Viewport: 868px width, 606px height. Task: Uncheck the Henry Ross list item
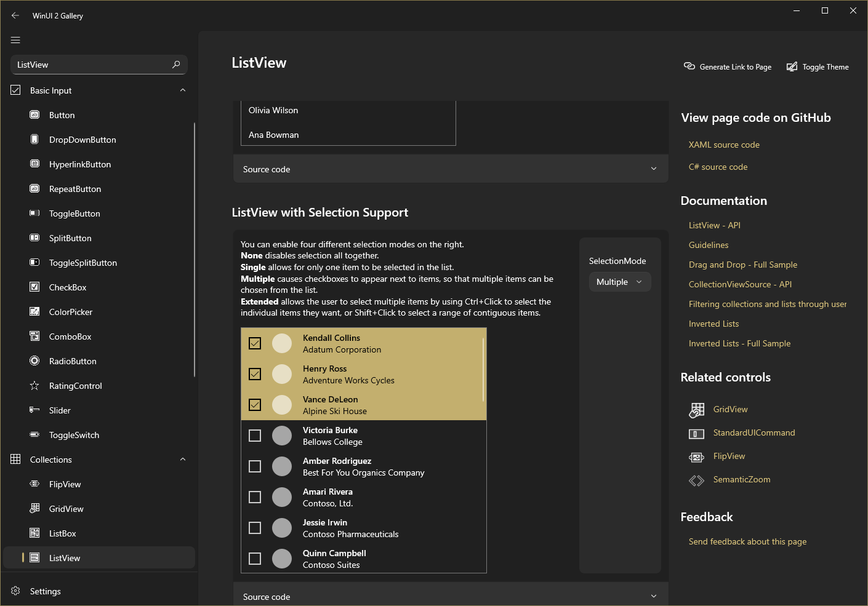tap(254, 374)
